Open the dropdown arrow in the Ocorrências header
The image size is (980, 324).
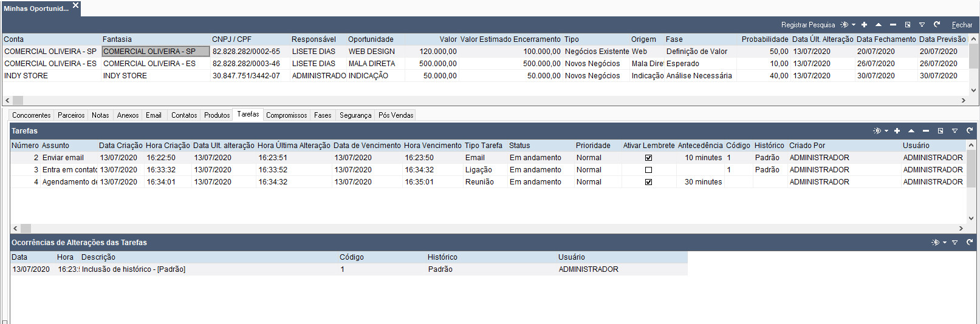click(x=945, y=243)
